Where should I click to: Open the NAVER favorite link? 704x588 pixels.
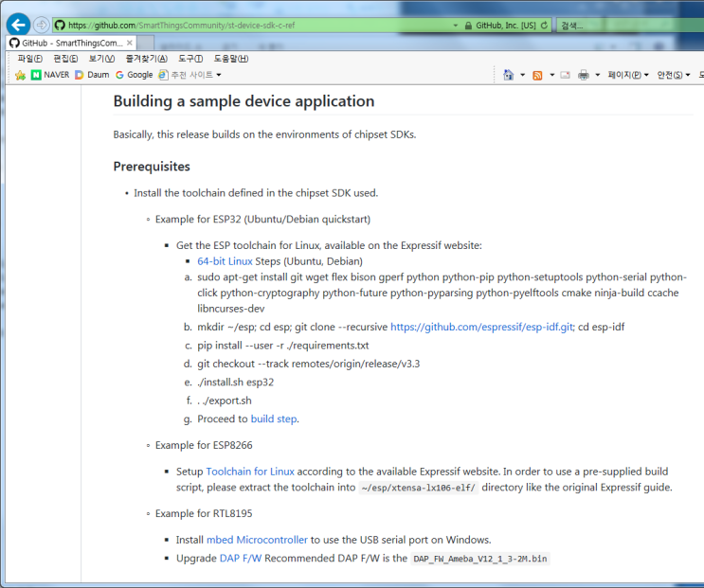[50, 75]
